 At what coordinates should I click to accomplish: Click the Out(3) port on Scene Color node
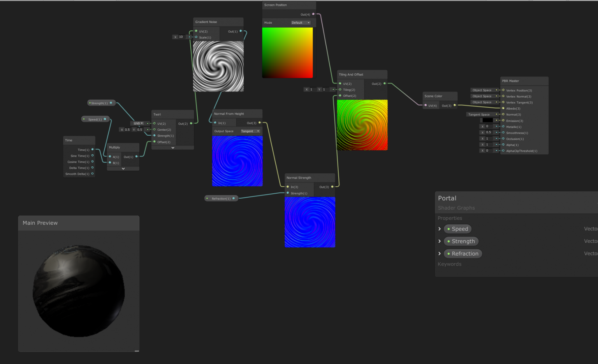[454, 105]
